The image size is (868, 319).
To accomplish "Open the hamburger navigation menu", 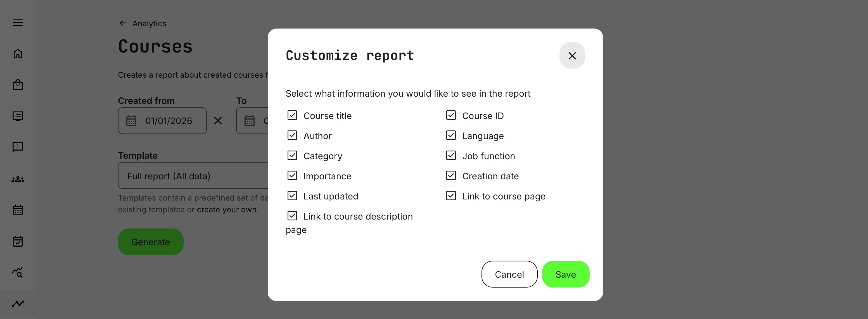I will tap(18, 22).
